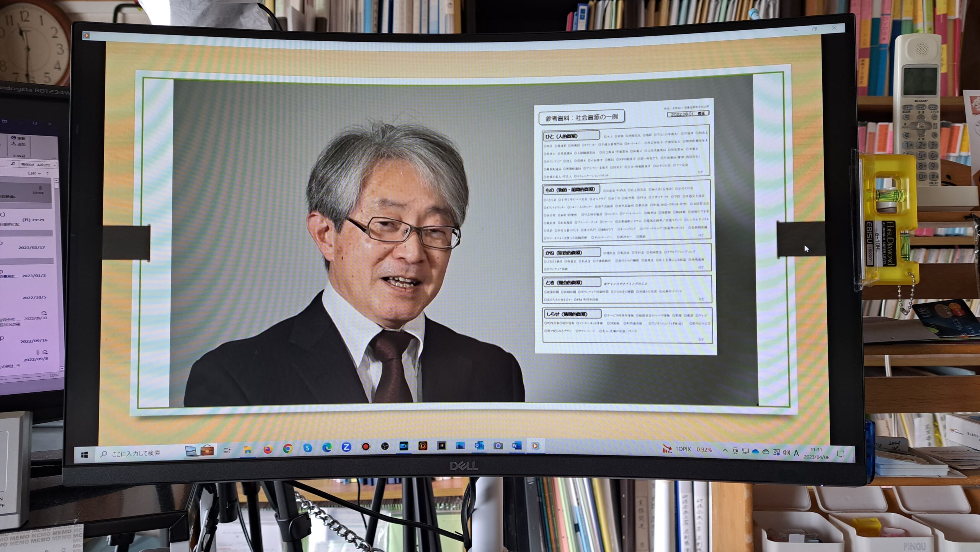Launch Google Chrome from the taskbar

287,448
